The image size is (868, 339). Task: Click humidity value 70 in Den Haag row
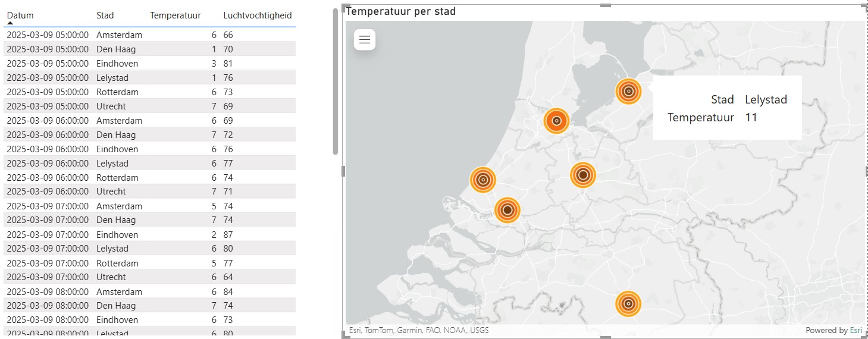(228, 49)
